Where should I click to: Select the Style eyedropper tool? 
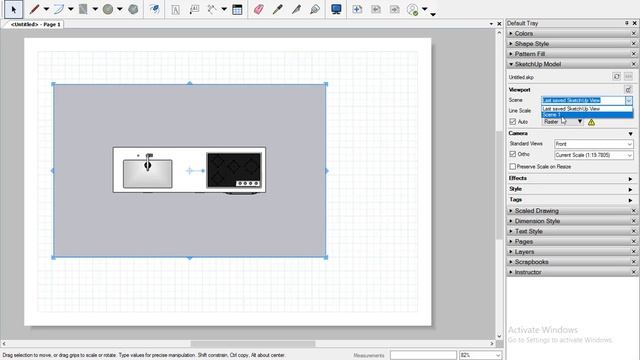tap(278, 9)
